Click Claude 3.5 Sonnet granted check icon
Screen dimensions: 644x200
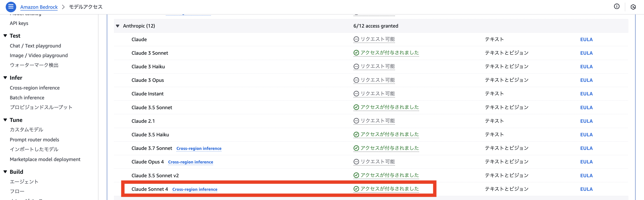(x=356, y=107)
